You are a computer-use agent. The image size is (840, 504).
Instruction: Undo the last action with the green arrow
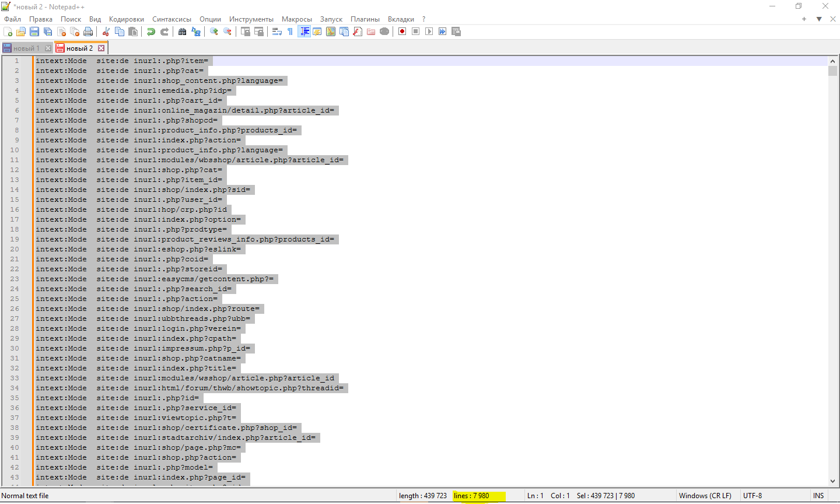pos(151,32)
